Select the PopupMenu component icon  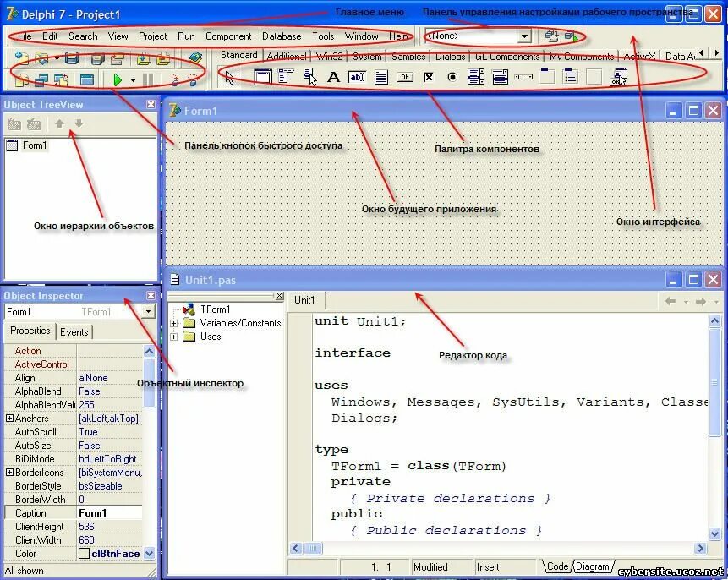click(309, 77)
